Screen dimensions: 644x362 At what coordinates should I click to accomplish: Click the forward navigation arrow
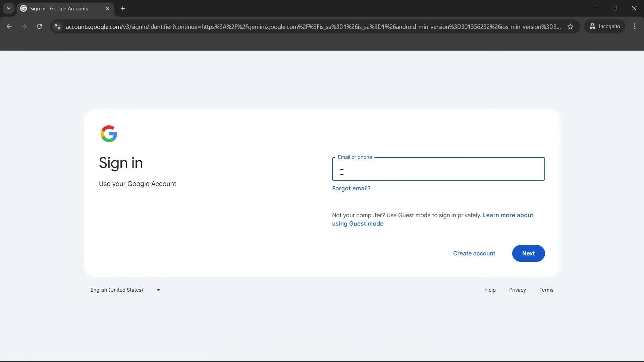click(x=24, y=26)
